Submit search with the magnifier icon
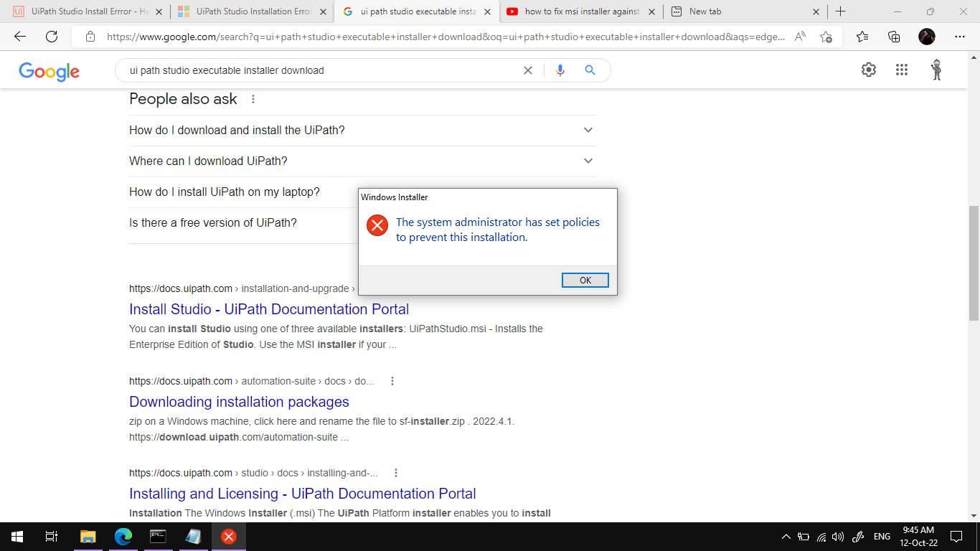980x551 pixels. coord(590,70)
